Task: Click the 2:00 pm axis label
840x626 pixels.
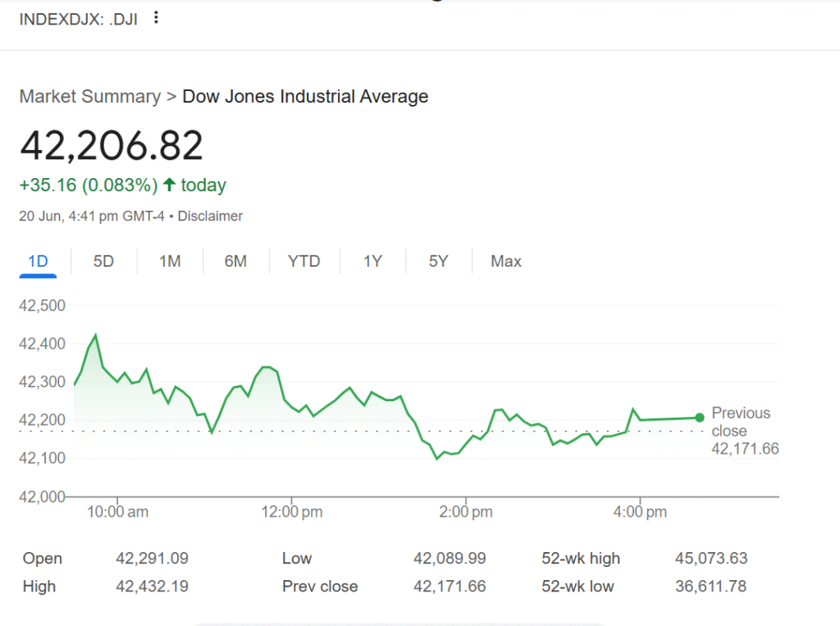Action: click(x=466, y=512)
